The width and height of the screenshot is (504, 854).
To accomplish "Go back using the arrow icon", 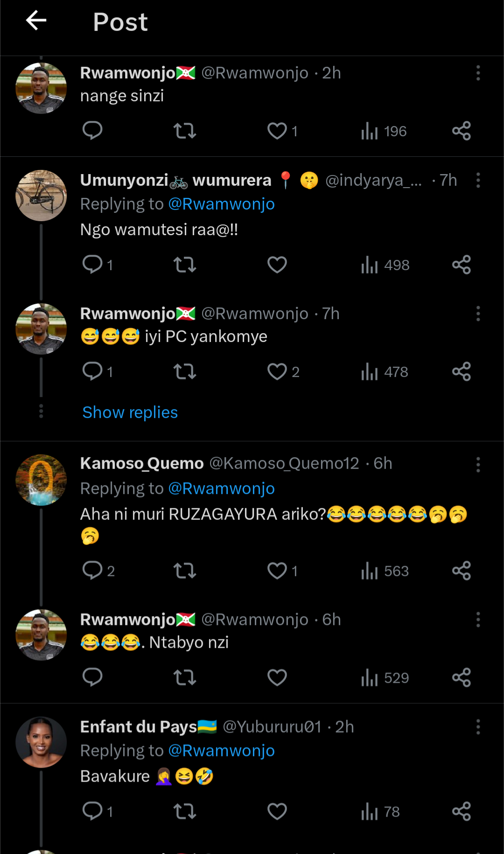I will 36,21.
